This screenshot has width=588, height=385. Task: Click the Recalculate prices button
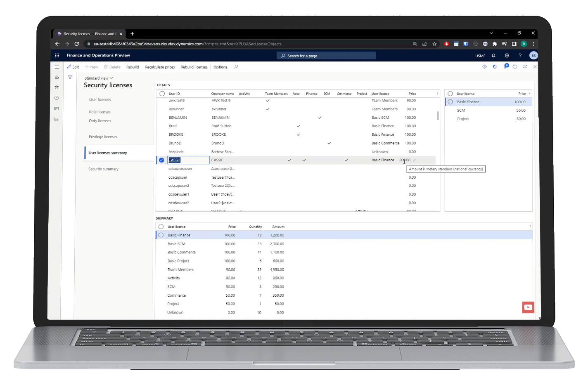point(160,67)
